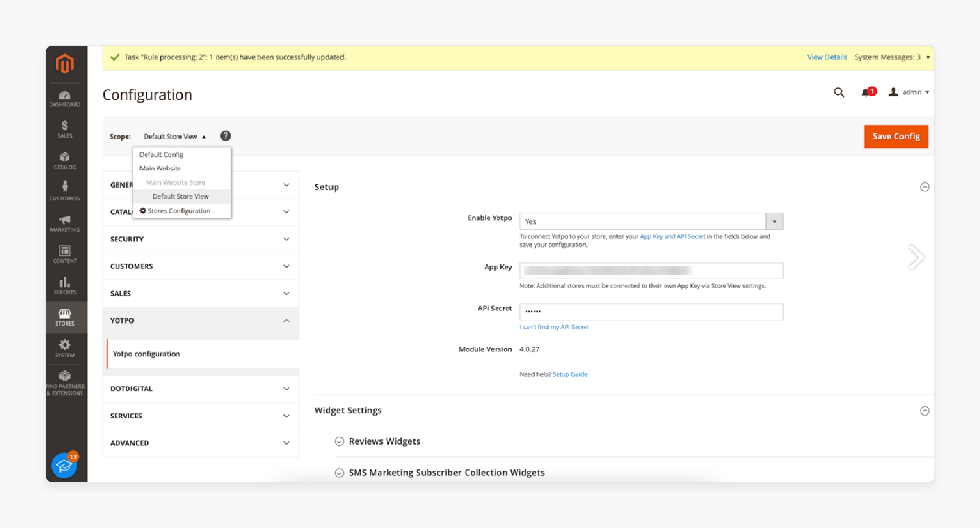Screen dimensions: 980x528
Task: Open the Dashboard sidebar icon
Action: [x=65, y=99]
